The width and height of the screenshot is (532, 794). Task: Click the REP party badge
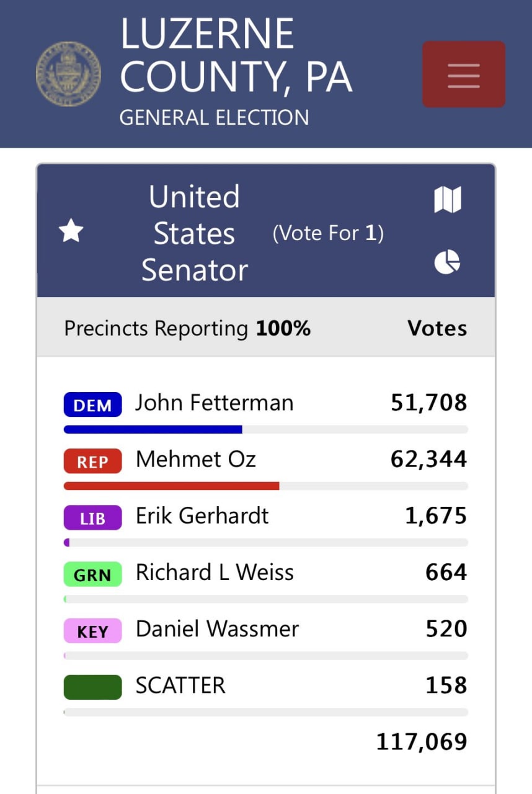pyautogui.click(x=92, y=461)
